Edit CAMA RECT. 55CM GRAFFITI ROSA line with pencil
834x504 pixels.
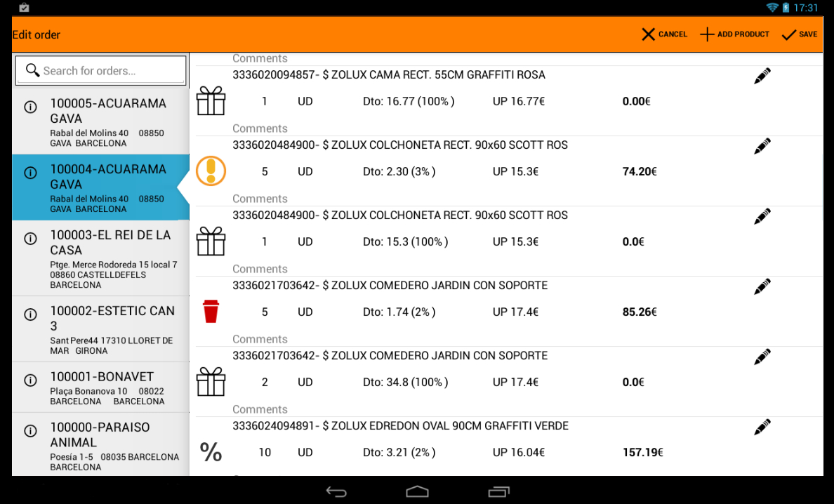[762, 76]
